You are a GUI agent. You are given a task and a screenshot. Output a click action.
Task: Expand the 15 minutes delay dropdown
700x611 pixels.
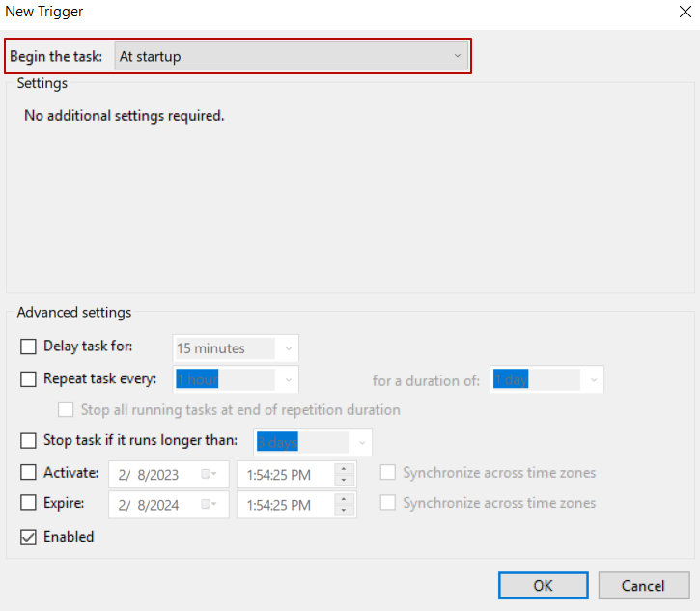coord(287,348)
